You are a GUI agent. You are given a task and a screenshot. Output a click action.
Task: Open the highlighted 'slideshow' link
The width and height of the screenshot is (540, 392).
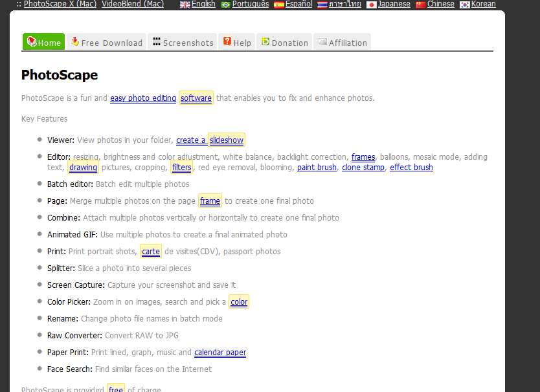pos(227,140)
